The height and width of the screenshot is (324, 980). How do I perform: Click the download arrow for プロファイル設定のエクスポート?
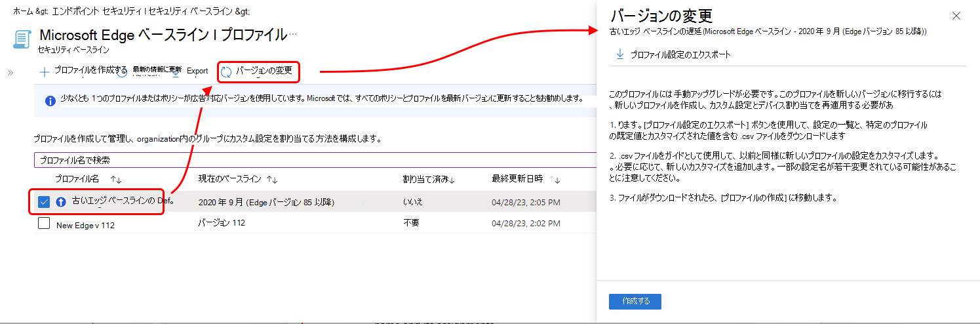pyautogui.click(x=620, y=54)
